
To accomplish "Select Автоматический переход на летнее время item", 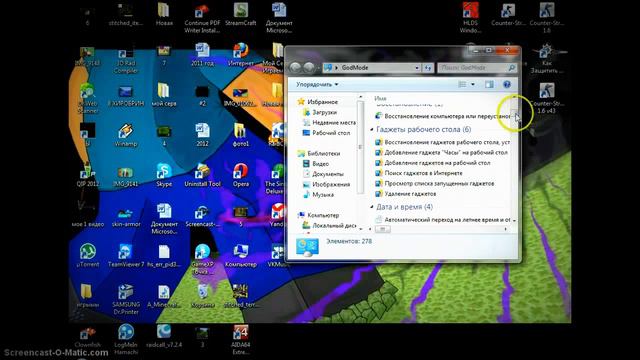I will click(442, 220).
